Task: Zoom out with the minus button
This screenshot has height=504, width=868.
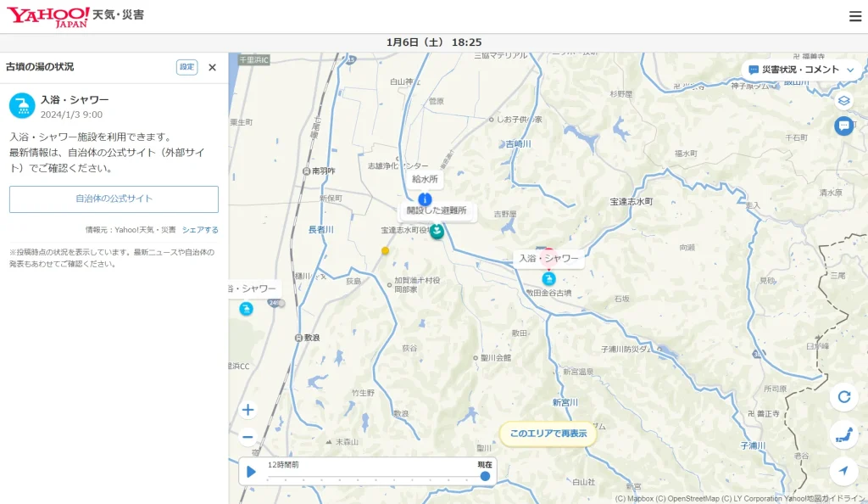Action: coord(248,437)
